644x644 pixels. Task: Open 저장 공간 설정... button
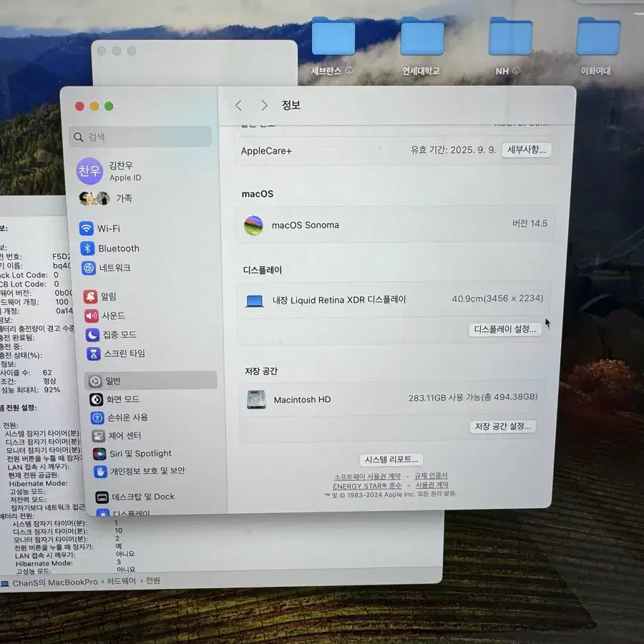pyautogui.click(x=502, y=426)
